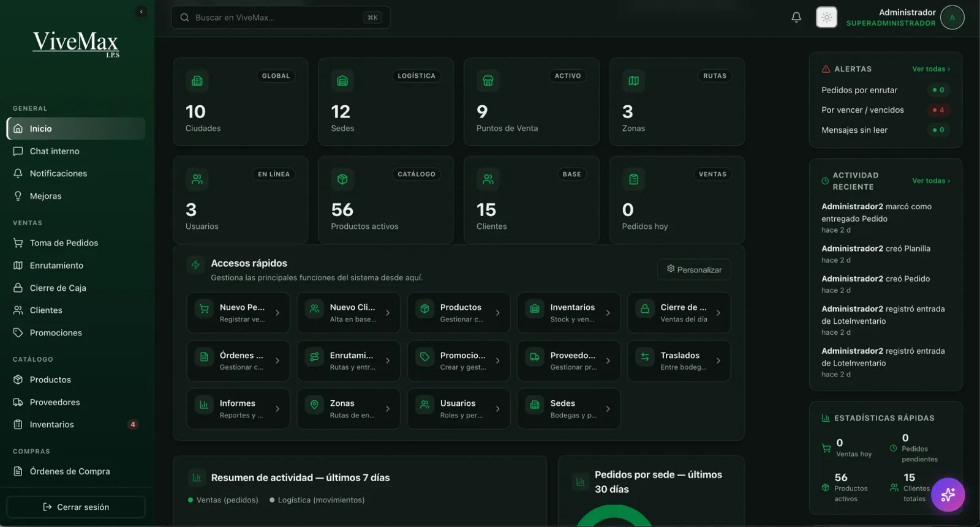The height and width of the screenshot is (527, 980).
Task: Open Inventarios sidebar item with badge
Action: 76,425
